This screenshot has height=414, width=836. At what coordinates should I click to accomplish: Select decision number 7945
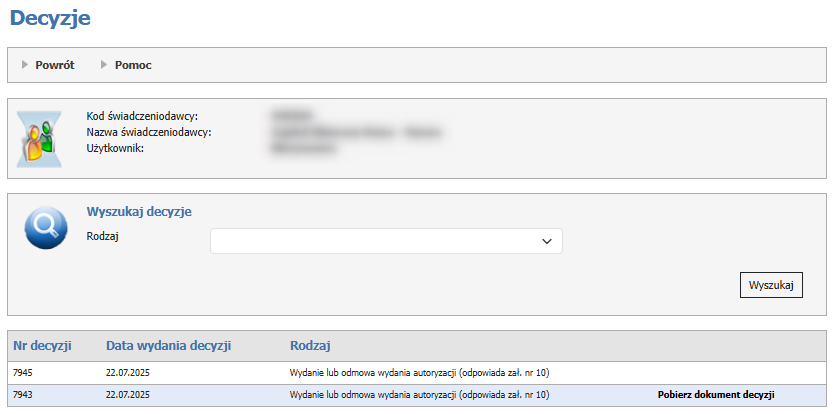23,373
